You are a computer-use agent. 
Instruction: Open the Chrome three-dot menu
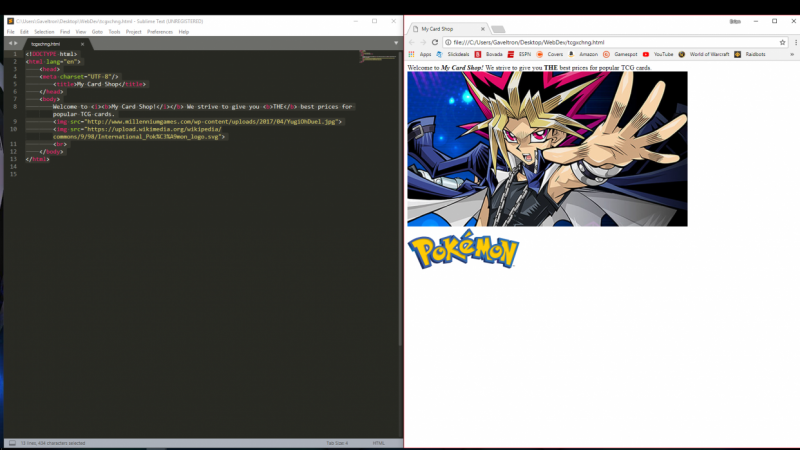[x=795, y=42]
